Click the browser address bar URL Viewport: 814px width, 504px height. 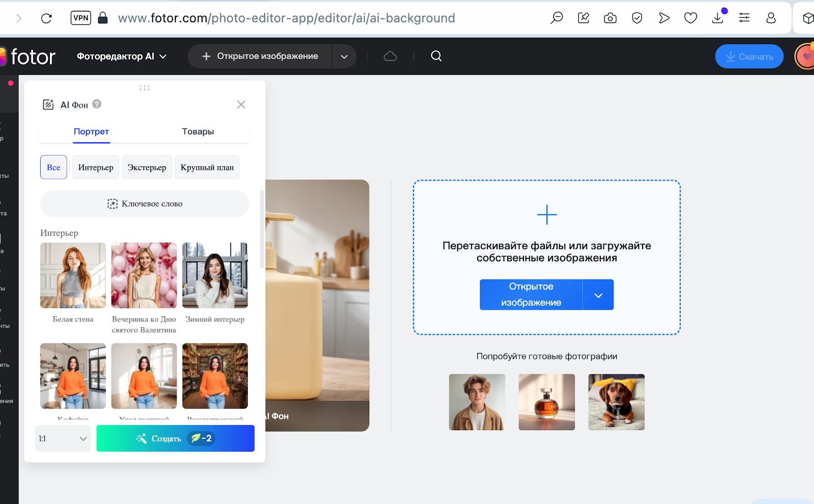tap(286, 18)
